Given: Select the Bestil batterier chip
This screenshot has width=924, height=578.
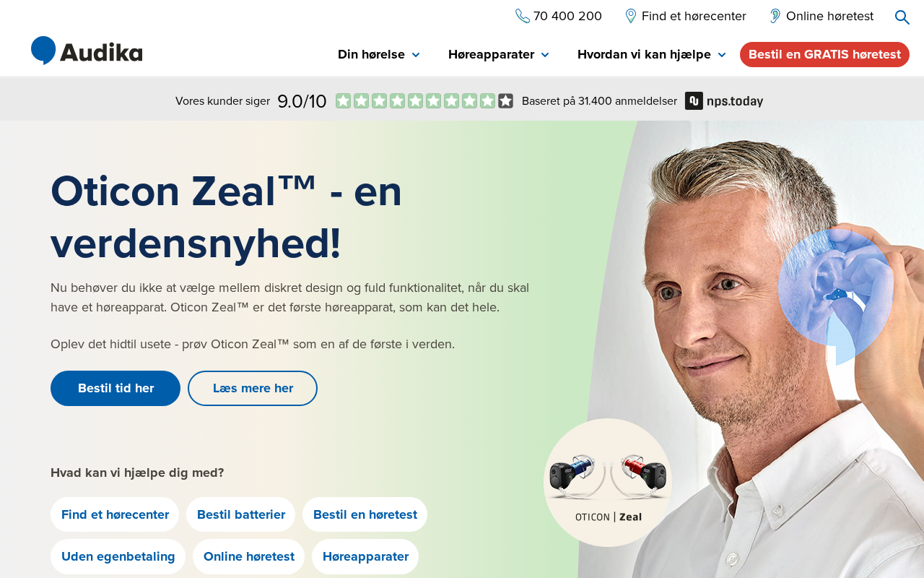Looking at the screenshot, I should 241,514.
